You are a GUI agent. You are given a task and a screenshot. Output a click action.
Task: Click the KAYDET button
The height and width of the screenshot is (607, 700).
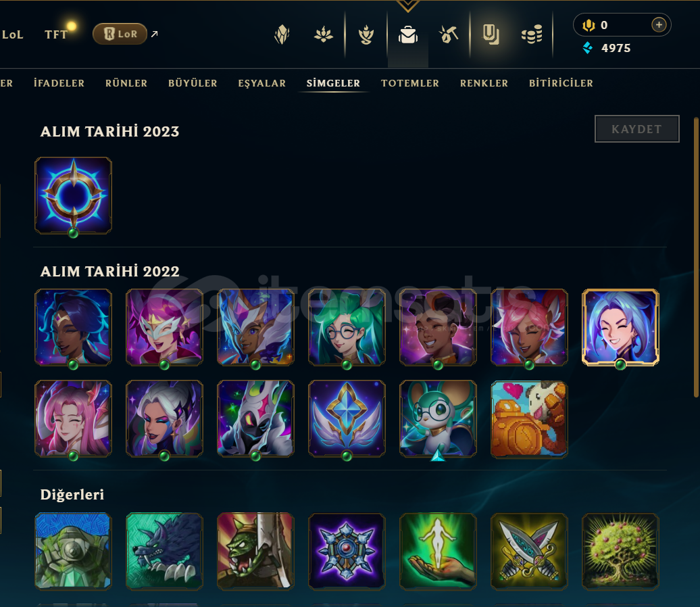[x=637, y=128]
